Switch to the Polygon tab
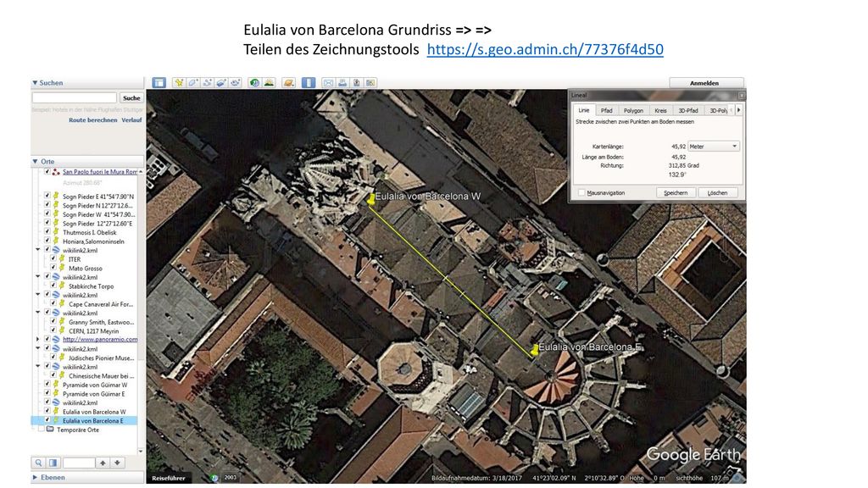This screenshot has height=488, width=868. [x=633, y=111]
